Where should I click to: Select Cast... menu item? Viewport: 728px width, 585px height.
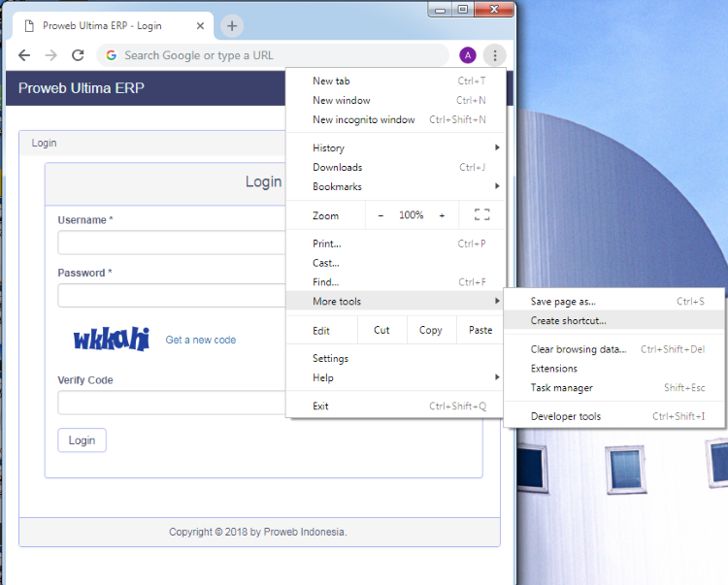pyautogui.click(x=395, y=263)
